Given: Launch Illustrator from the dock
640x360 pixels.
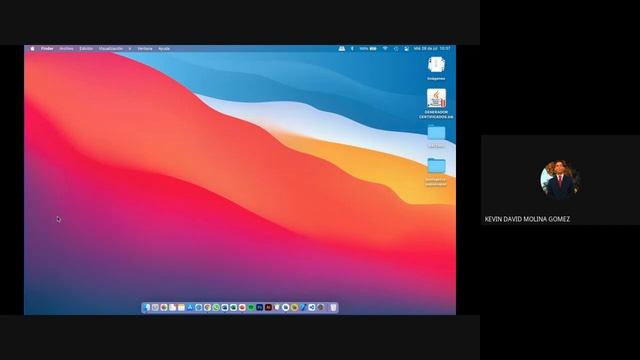Looking at the screenshot, I should point(268,307).
